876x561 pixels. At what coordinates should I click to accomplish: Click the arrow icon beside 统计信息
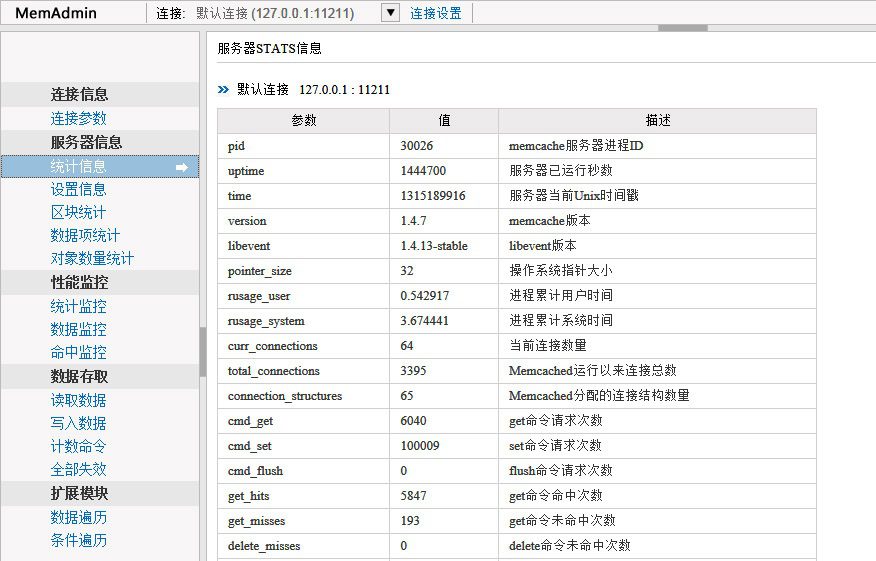(x=182, y=167)
